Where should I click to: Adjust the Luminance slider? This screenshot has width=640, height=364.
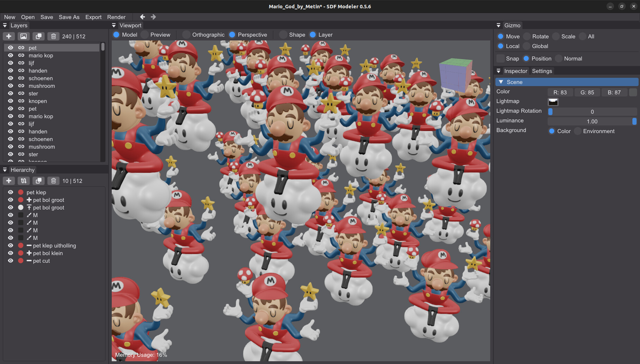[592, 121]
